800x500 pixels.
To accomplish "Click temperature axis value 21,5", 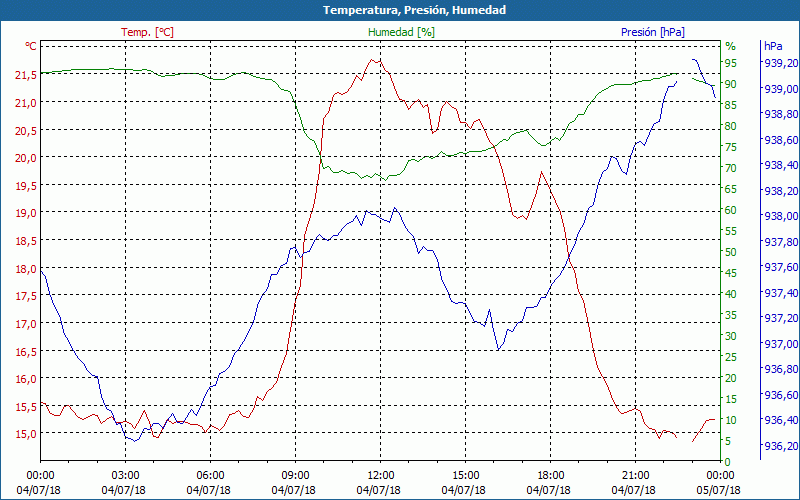I will 26,75.
